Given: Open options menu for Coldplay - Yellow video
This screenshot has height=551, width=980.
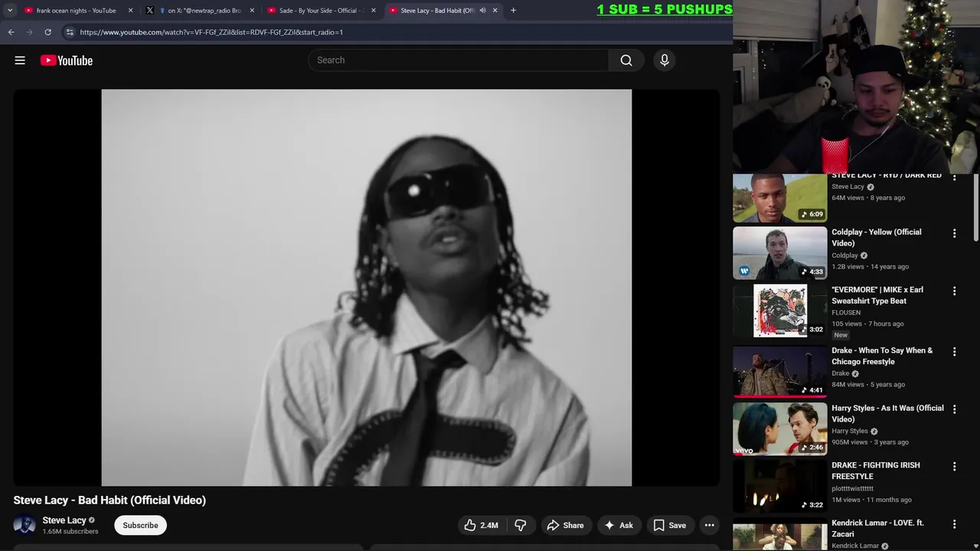Looking at the screenshot, I should pyautogui.click(x=954, y=233).
